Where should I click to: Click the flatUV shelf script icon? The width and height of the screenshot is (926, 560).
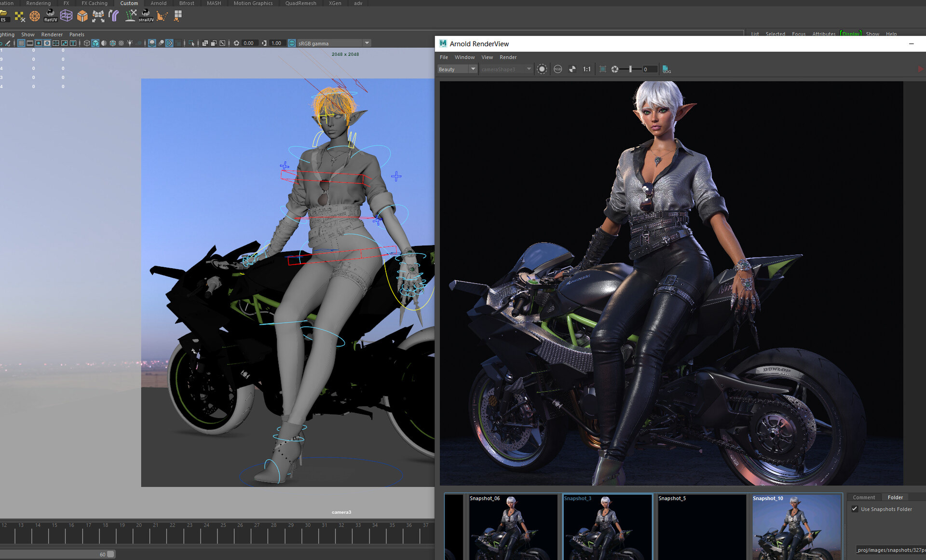pos(50,16)
